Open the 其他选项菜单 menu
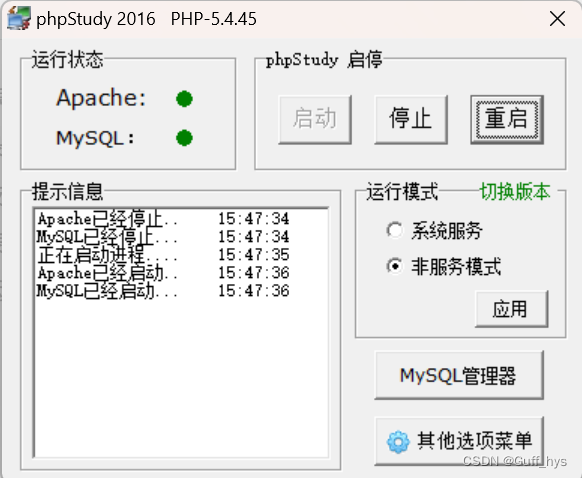Viewport: 582px width, 478px height. click(x=459, y=441)
